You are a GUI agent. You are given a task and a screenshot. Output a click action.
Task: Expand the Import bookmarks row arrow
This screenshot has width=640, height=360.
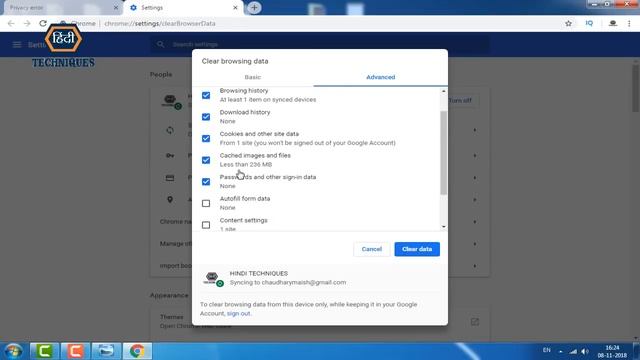tap(475, 266)
